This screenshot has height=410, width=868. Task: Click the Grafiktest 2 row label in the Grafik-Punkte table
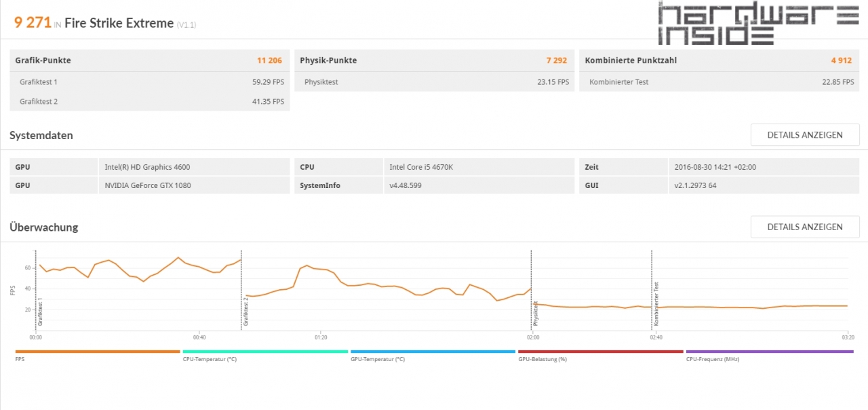(39, 101)
